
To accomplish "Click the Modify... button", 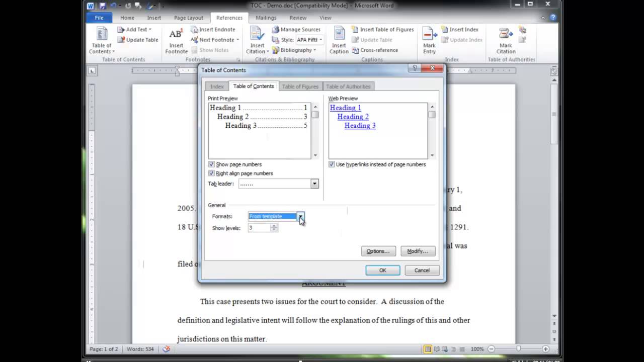I will (418, 251).
